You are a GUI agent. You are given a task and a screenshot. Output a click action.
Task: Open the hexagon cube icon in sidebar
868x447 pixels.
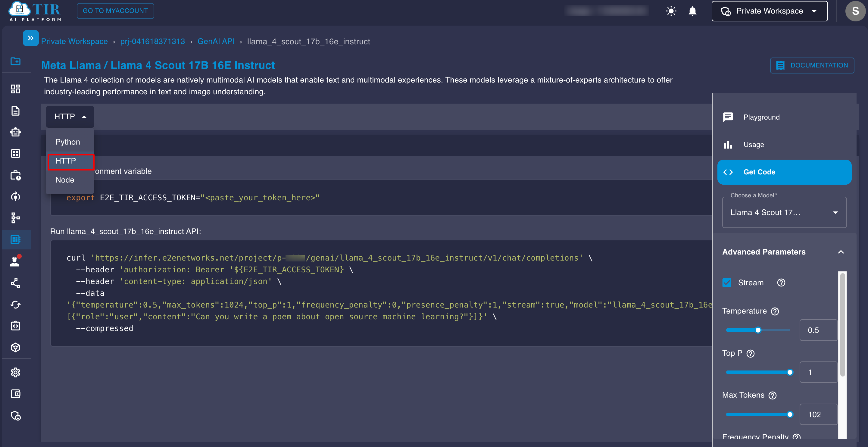[x=15, y=347]
